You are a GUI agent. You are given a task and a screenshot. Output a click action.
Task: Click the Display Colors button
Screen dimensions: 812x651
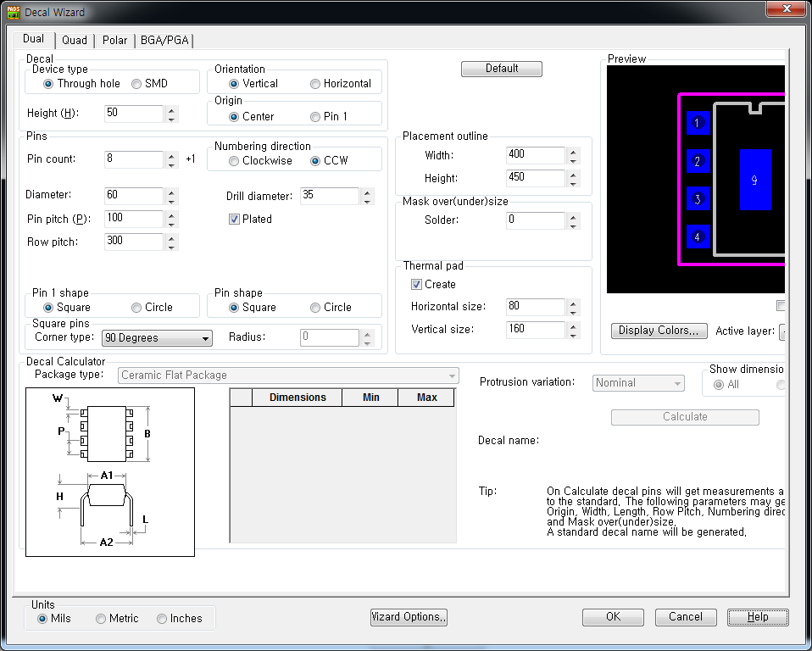coord(659,331)
